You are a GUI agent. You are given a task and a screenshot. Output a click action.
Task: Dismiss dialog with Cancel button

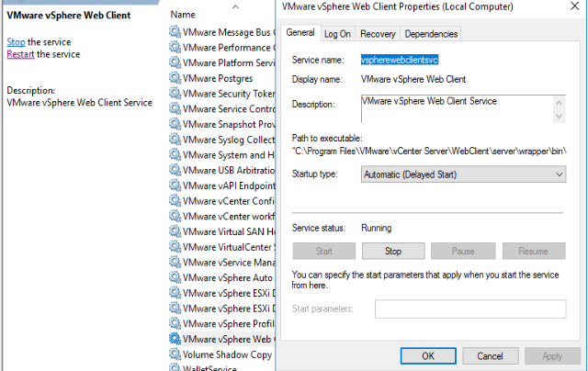click(x=490, y=356)
